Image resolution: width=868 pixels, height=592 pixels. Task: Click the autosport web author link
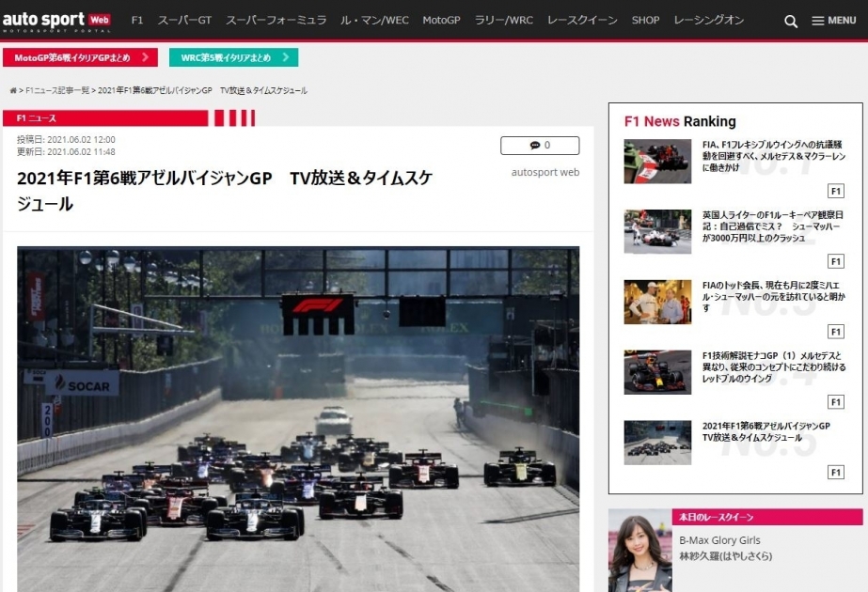[x=545, y=172]
